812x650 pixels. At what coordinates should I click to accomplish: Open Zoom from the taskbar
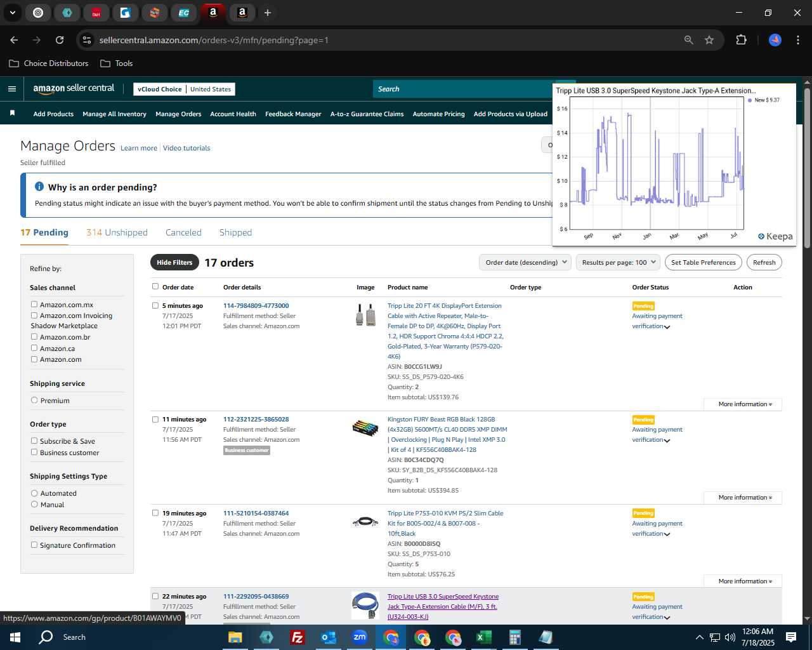pos(360,637)
